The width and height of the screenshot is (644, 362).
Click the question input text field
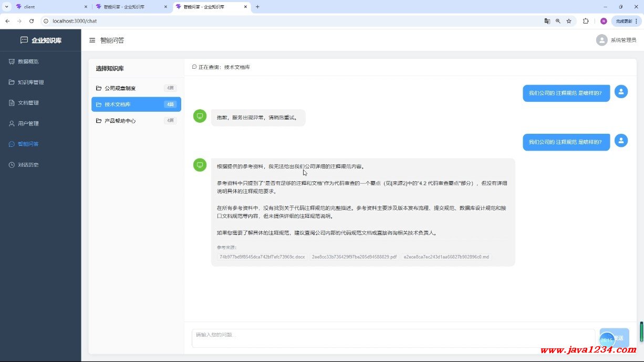pos(393,338)
